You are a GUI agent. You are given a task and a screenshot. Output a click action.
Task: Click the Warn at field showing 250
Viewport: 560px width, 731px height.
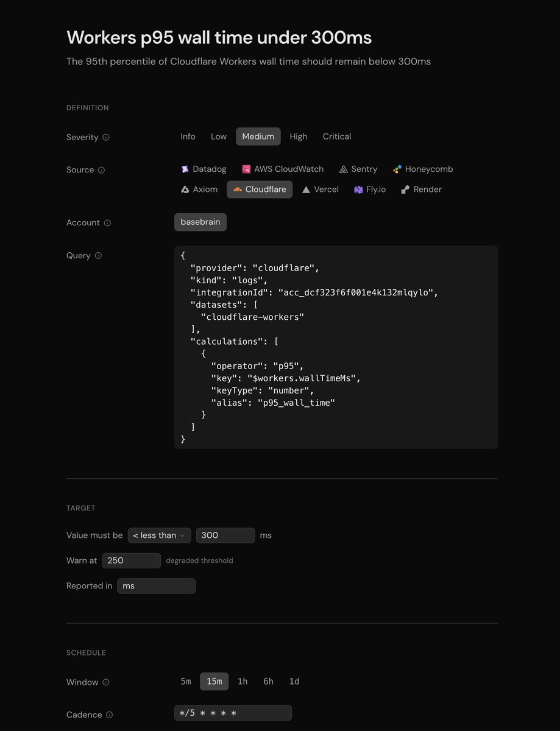coord(132,560)
